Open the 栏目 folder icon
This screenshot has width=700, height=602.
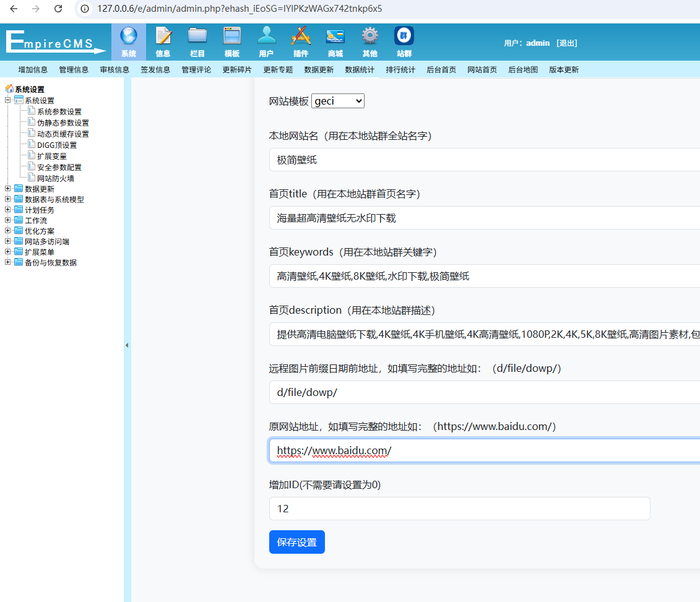197,36
